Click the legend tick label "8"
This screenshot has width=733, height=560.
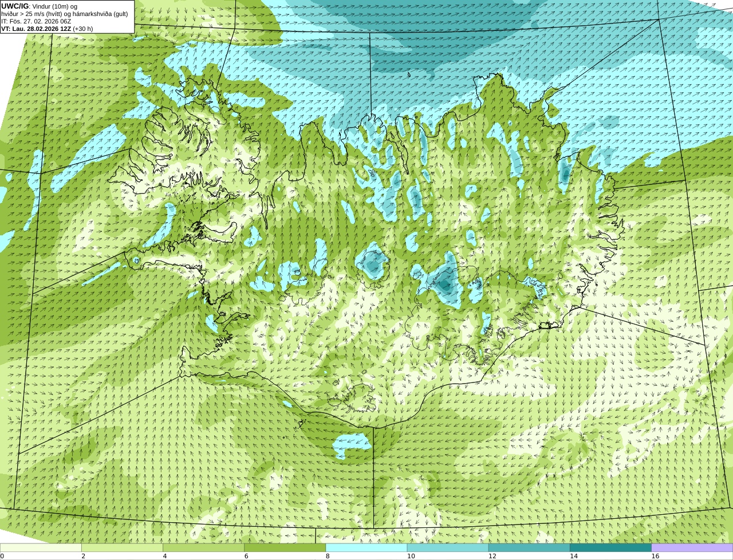[328, 556]
